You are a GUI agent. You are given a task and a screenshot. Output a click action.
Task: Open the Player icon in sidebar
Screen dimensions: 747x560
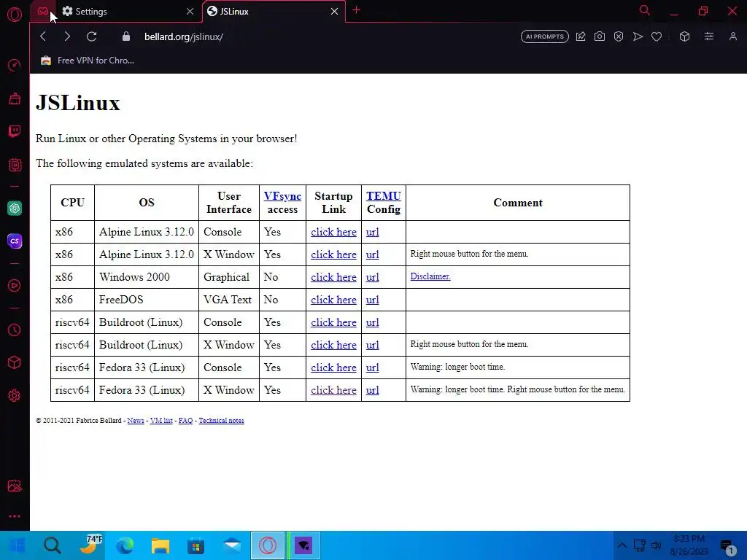pyautogui.click(x=15, y=285)
